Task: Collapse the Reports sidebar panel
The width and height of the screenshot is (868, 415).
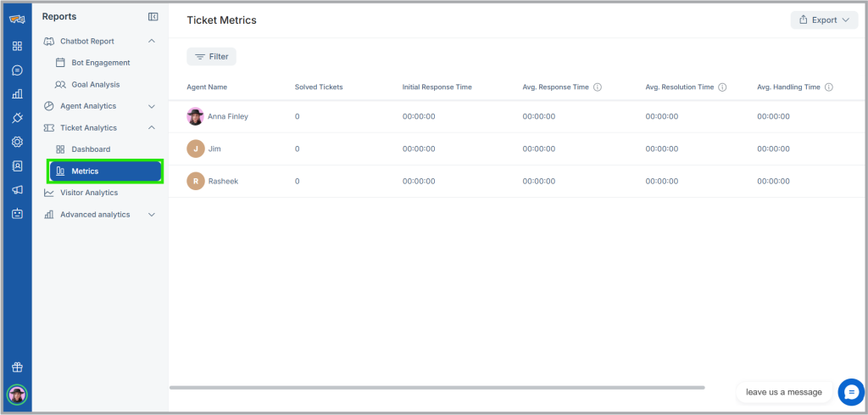Action: coord(153,17)
